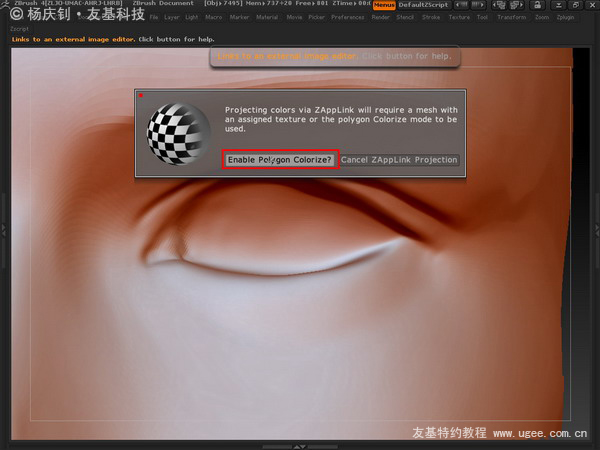The width and height of the screenshot is (600, 450).
Task: Open the Movie menu
Action: pyautogui.click(x=294, y=17)
